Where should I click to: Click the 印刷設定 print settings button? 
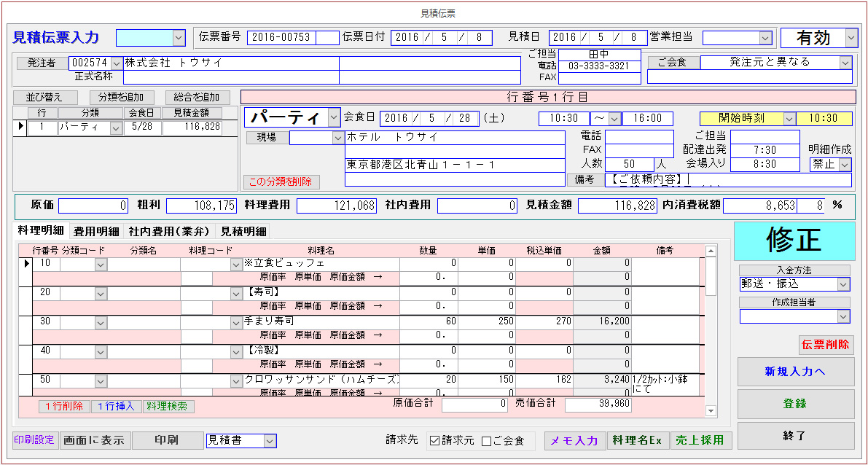click(x=34, y=440)
